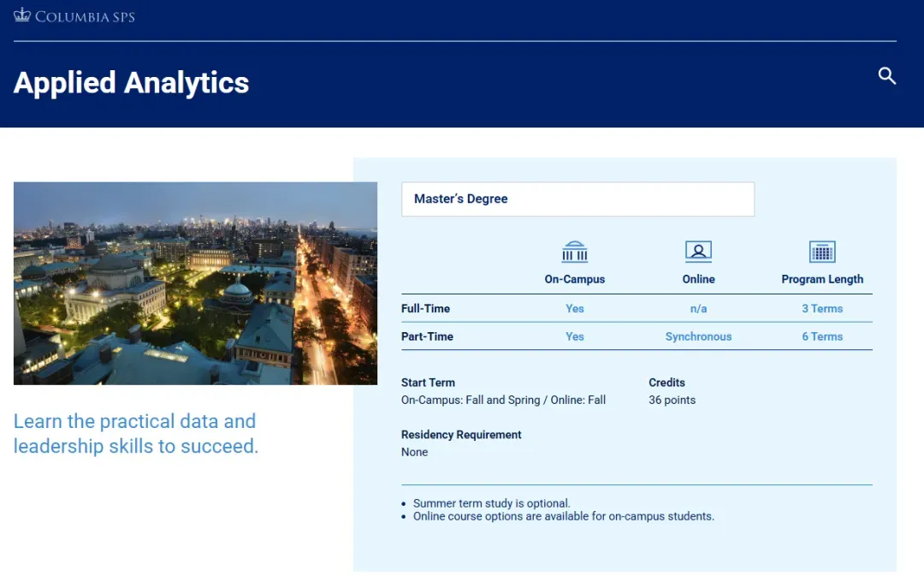Click Yes in the Part-Time row
924x582 pixels.
(575, 336)
